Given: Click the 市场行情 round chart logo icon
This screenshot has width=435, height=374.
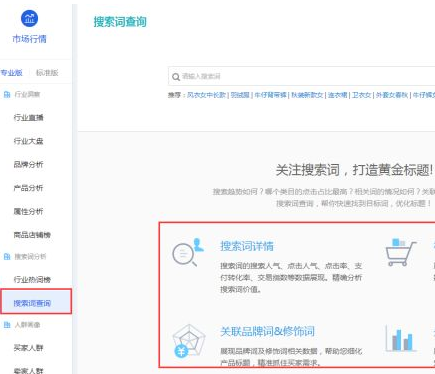Looking at the screenshot, I should 29,18.
